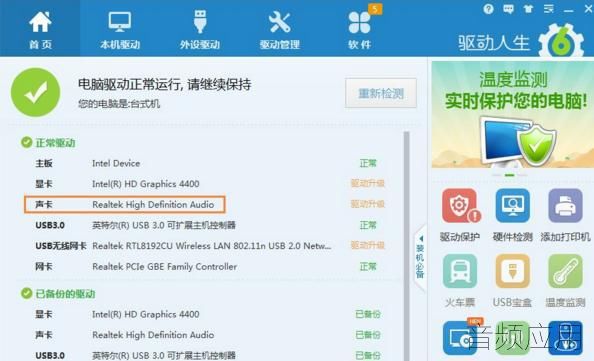
Task: Open the skin shirt icon in title bar
Action: coord(528,9)
